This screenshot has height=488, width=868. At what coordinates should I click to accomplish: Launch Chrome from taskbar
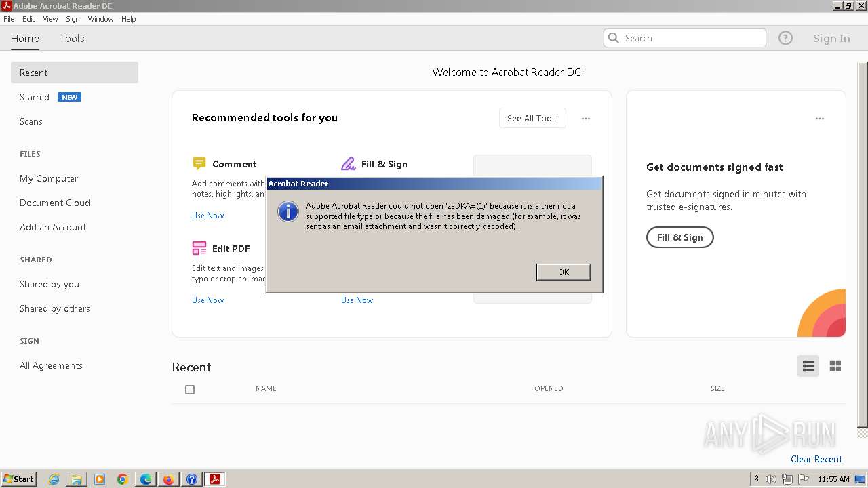click(x=123, y=479)
